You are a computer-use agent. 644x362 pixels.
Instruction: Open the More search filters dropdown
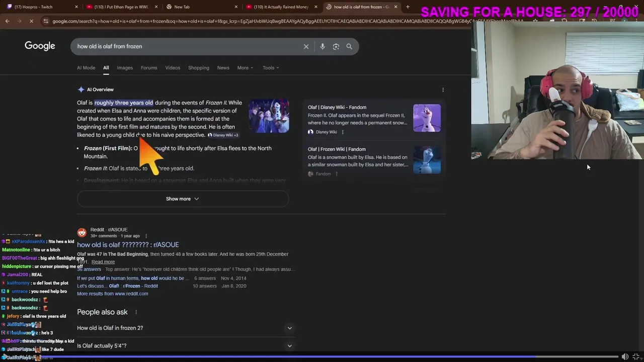click(245, 68)
